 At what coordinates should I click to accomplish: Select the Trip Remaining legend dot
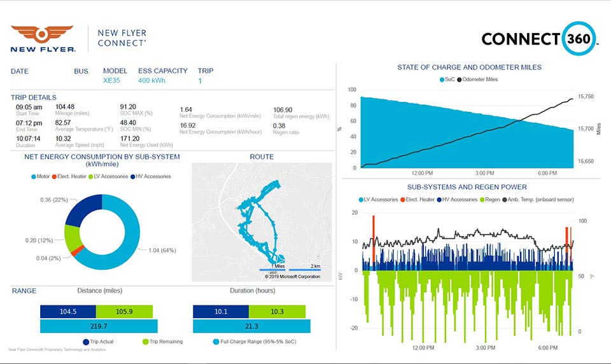click(x=145, y=342)
